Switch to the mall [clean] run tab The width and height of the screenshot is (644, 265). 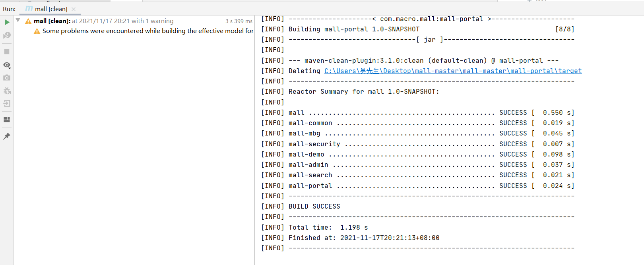pyautogui.click(x=50, y=8)
